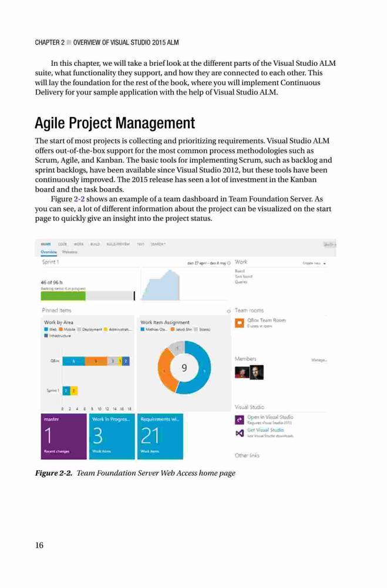Click the Figure 2-2 reference link in text

(x=79, y=199)
